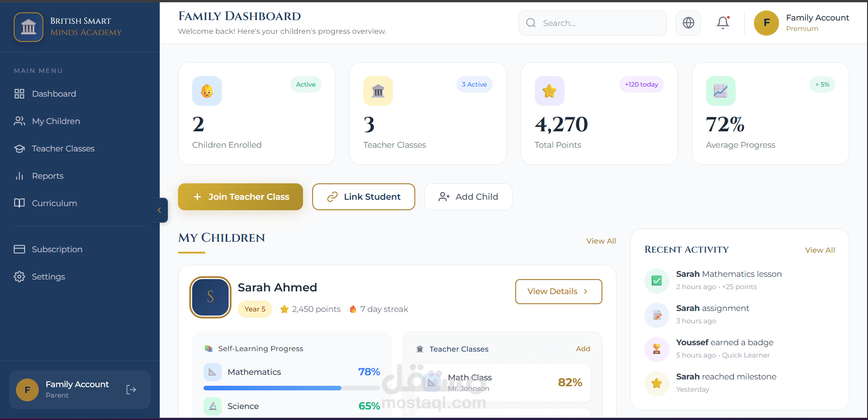Click the Mathematics progress bar
Viewport: 868px width, 420px height.
(292, 388)
